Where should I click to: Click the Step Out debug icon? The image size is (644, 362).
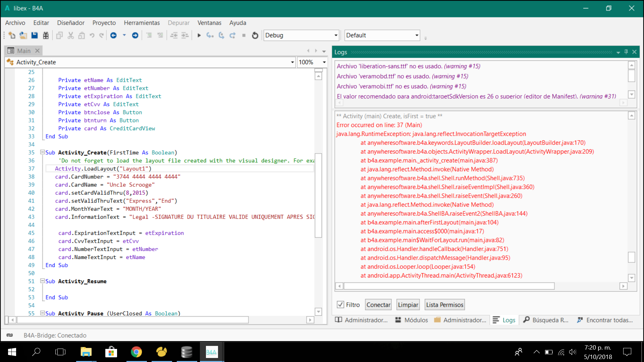[x=232, y=35]
